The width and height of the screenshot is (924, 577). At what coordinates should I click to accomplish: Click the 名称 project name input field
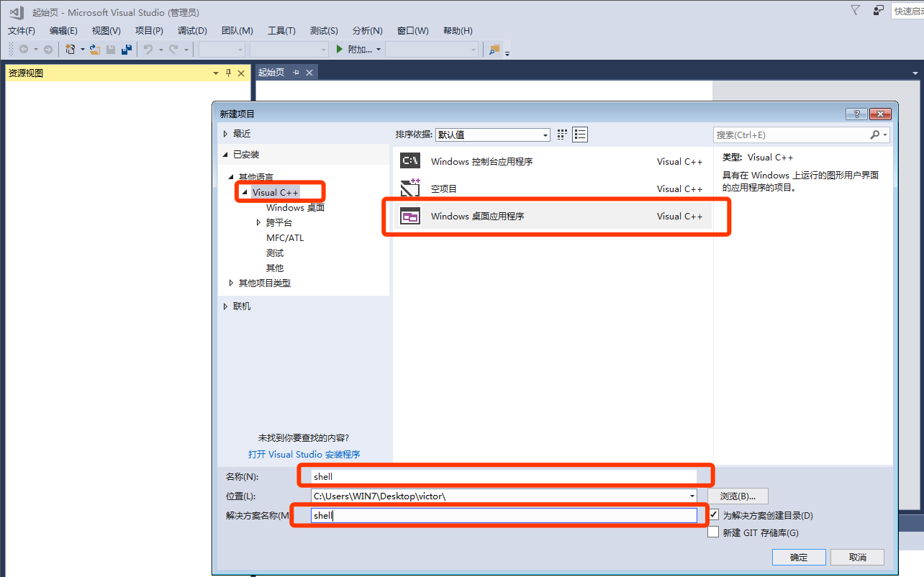pyautogui.click(x=504, y=476)
